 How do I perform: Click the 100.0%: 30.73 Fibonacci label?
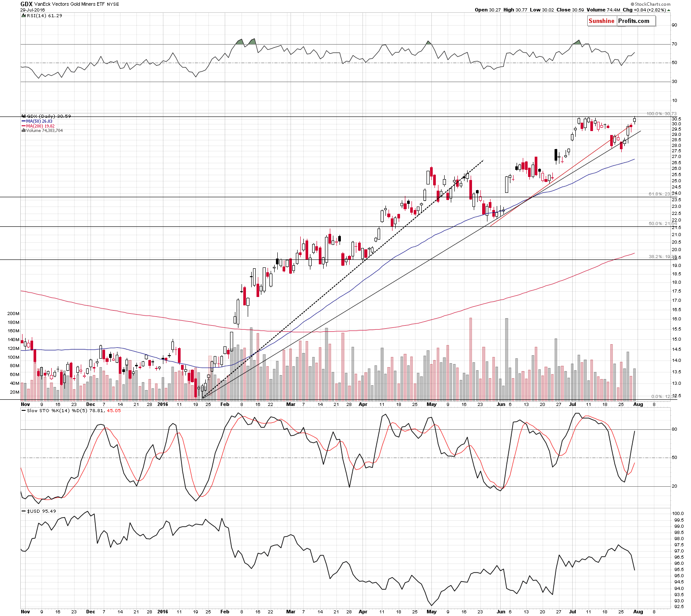coord(661,113)
